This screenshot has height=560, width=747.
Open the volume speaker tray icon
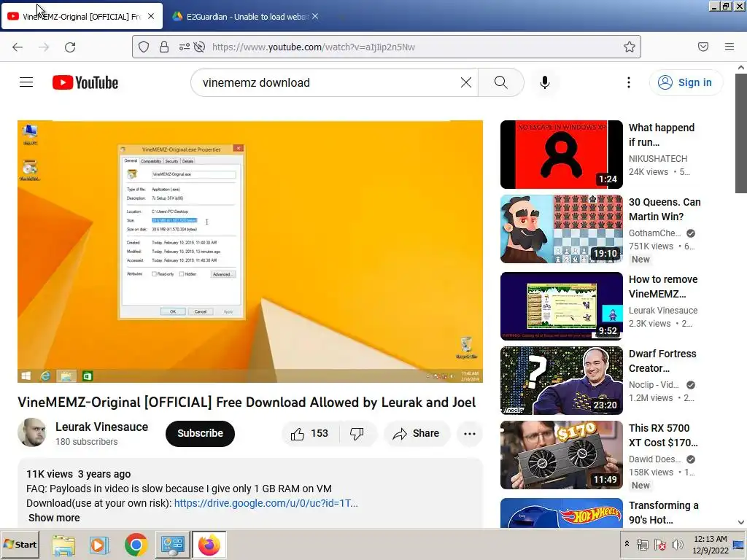(x=677, y=544)
